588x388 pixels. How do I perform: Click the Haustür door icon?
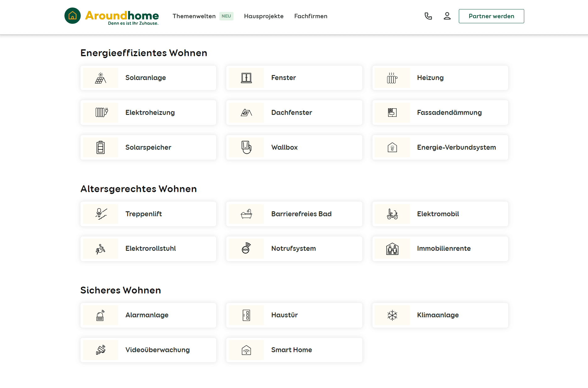[x=246, y=315]
